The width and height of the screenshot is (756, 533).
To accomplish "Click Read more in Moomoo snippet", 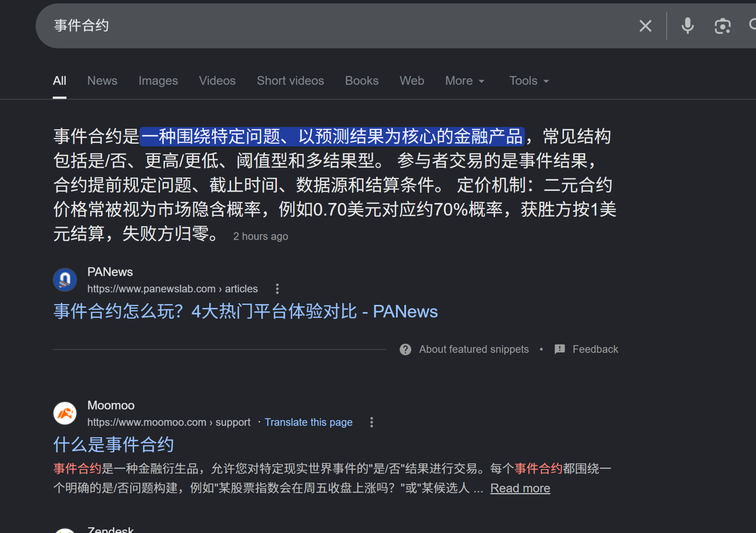I will click(520, 488).
